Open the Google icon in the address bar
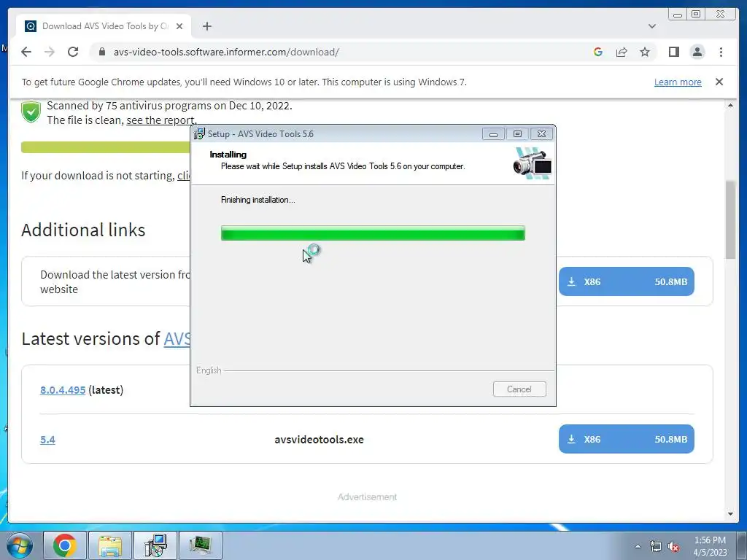747x560 pixels. click(598, 52)
